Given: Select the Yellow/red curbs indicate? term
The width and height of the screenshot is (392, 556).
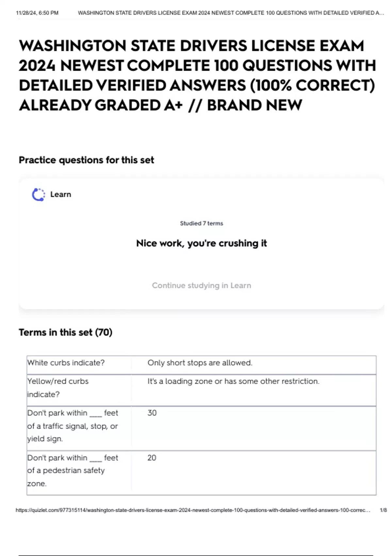Looking at the screenshot, I should pos(58,388).
